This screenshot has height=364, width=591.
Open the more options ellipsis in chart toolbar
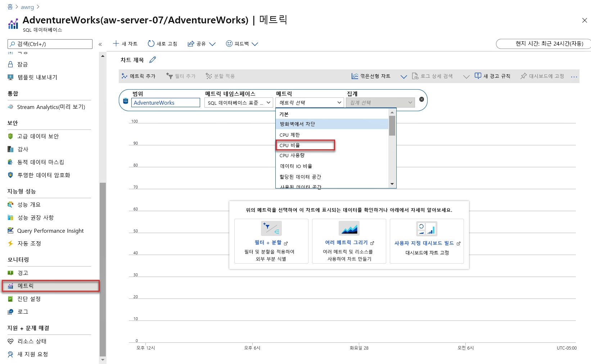pyautogui.click(x=574, y=77)
